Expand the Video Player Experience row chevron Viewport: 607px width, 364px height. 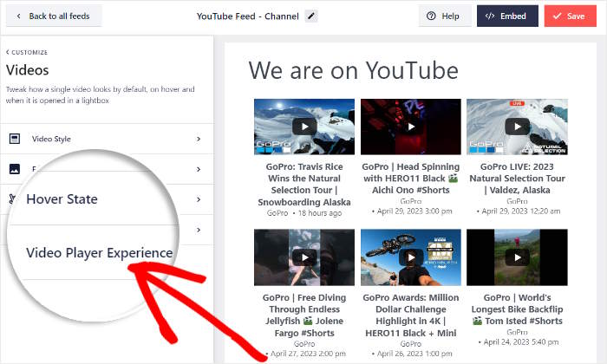[199, 230]
